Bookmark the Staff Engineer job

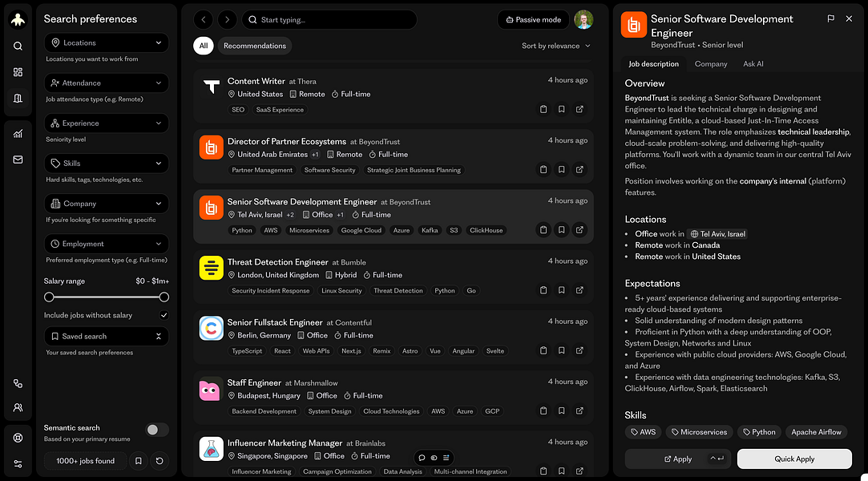tap(561, 410)
